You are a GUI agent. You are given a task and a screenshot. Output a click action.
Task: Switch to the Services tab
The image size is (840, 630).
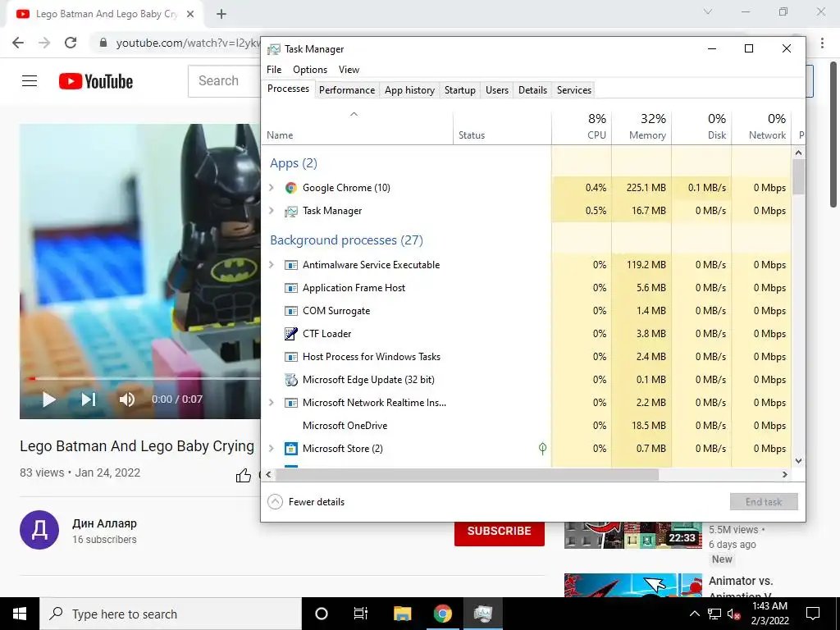(x=573, y=90)
